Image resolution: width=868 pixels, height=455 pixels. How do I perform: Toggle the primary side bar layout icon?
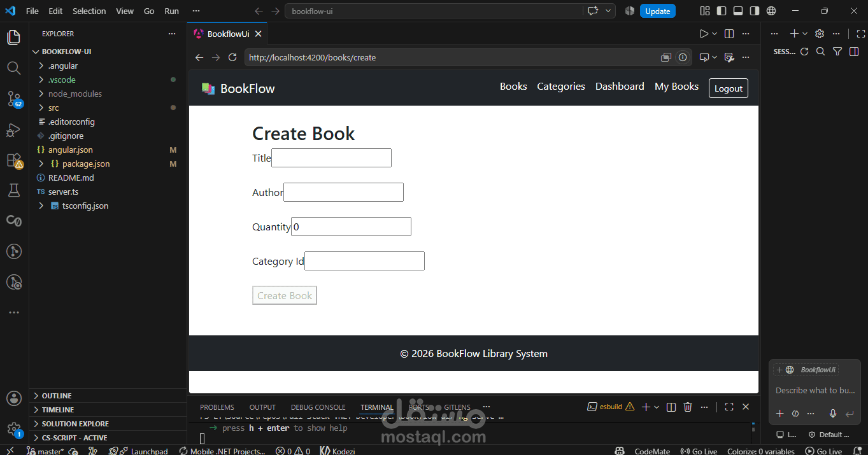(x=722, y=11)
